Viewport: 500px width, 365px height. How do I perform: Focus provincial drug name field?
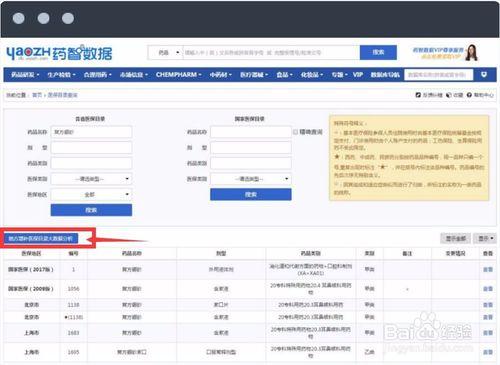(91, 132)
